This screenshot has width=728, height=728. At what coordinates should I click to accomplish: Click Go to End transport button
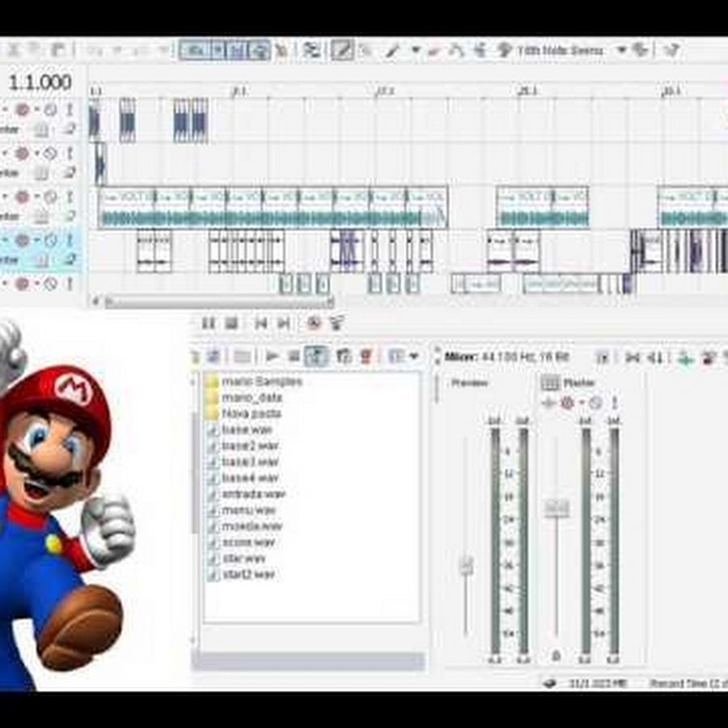click(x=284, y=323)
